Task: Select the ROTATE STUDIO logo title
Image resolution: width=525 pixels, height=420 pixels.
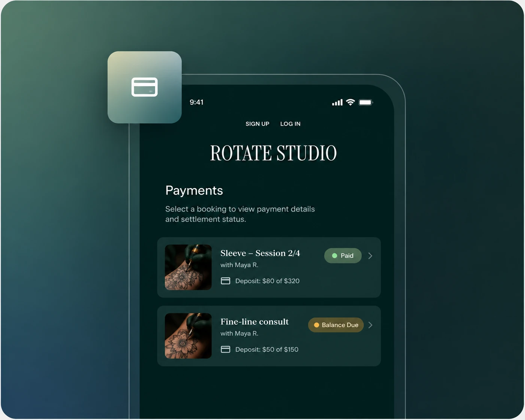Action: pos(273,153)
